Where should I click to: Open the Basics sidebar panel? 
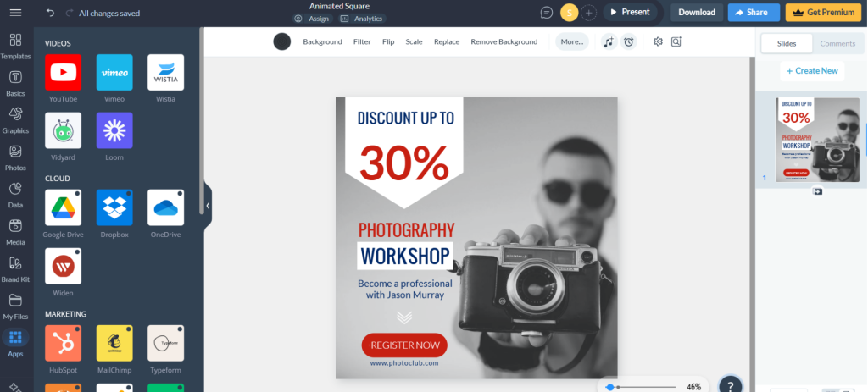tap(15, 83)
